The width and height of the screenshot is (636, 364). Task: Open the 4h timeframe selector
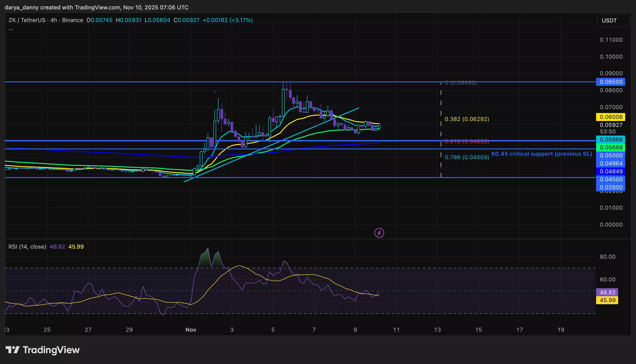point(53,20)
